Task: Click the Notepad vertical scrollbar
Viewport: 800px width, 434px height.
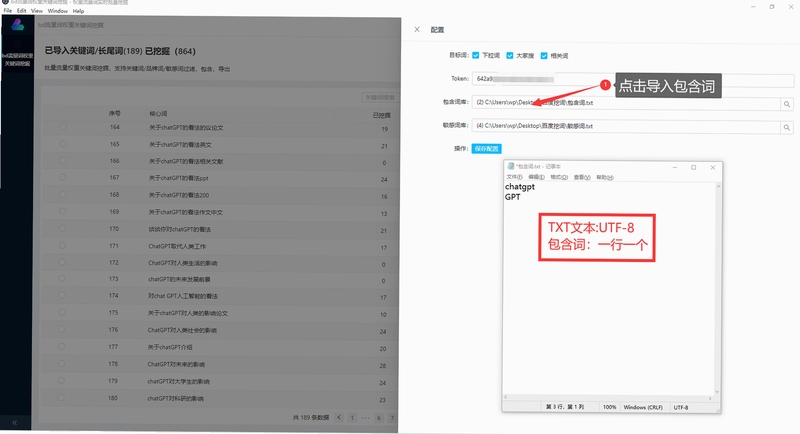Action: [718, 289]
